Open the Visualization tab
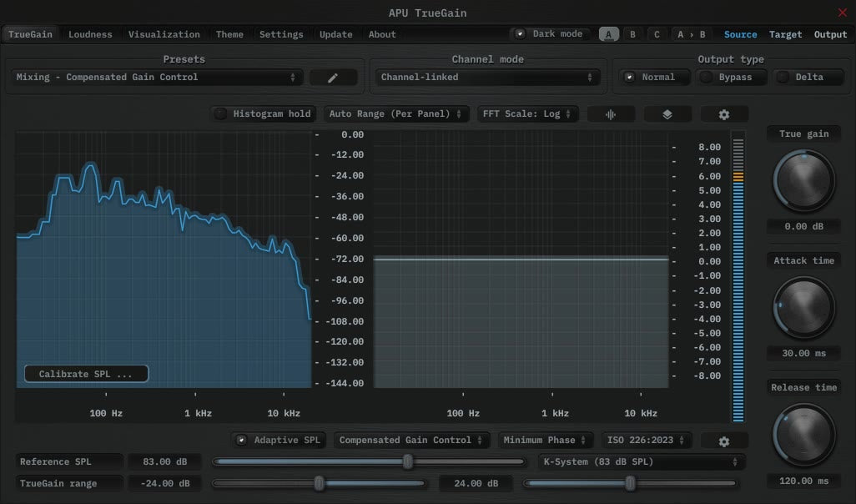The width and height of the screenshot is (856, 504). pos(164,34)
